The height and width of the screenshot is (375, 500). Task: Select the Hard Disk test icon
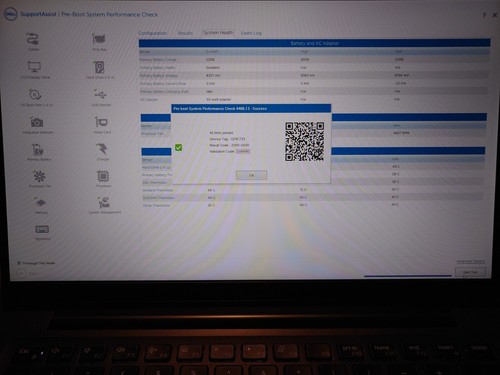(x=100, y=67)
